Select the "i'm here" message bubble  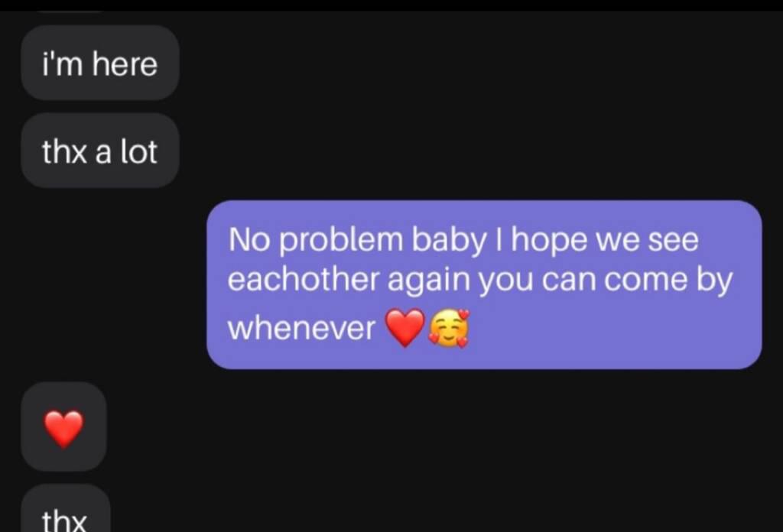coord(100,63)
